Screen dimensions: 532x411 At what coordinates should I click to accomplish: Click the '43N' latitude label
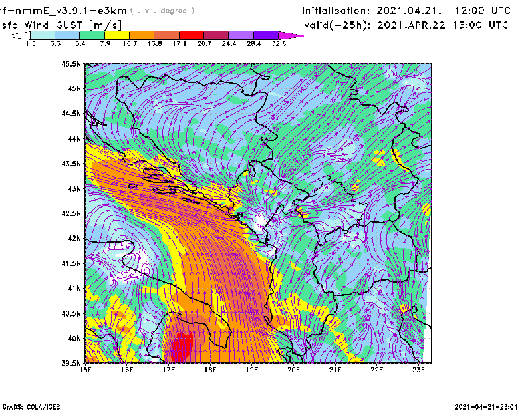[x=74, y=188]
